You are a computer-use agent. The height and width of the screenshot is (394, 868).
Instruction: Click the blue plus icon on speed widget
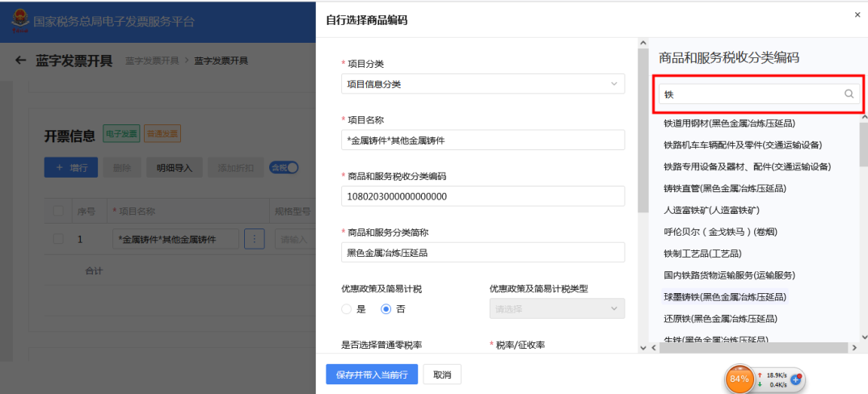tap(797, 379)
